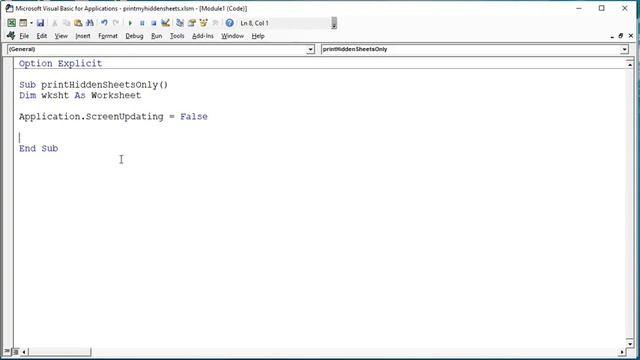This screenshot has width=640, height=360.
Task: Open the Tools menu
Action: pos(177,36)
